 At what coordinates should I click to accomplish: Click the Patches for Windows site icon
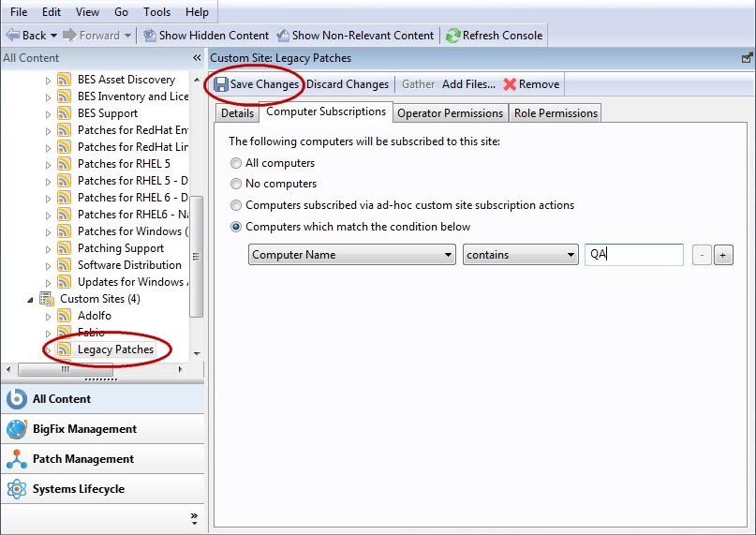[x=64, y=231]
